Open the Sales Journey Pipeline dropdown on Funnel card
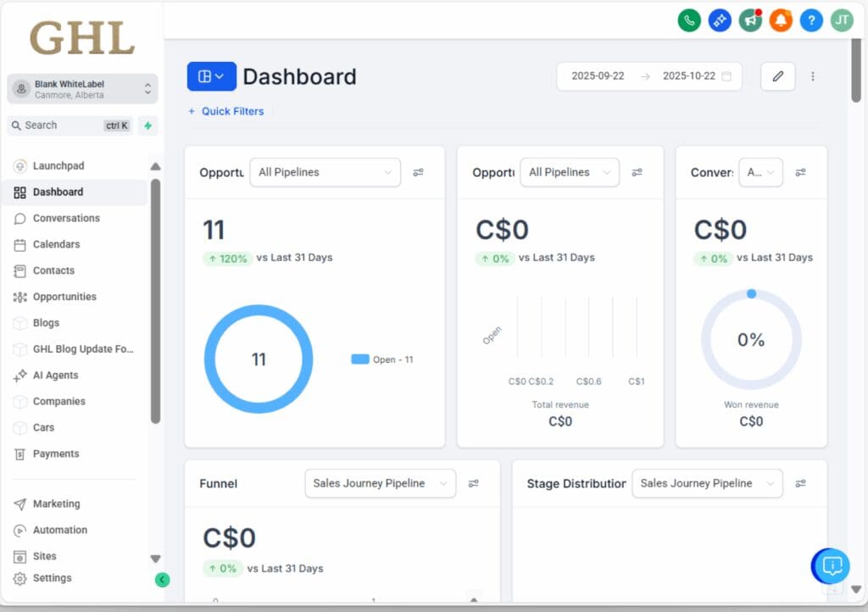Viewport: 868px width, 612px height. [x=380, y=483]
